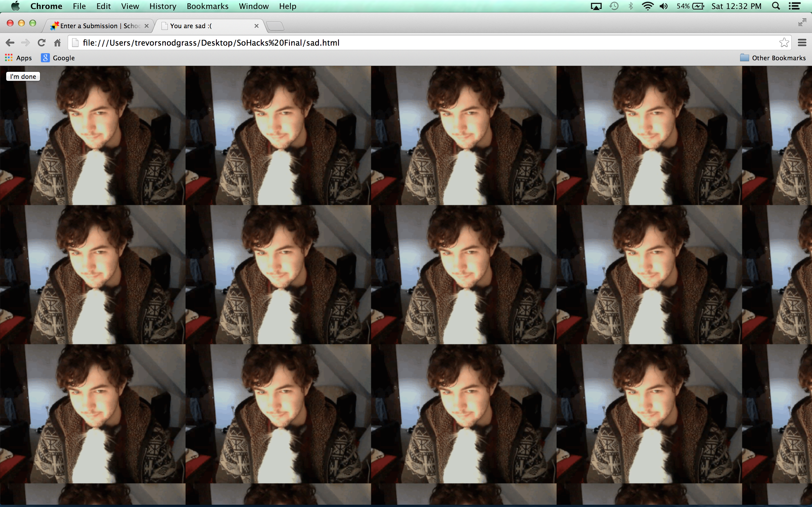Open the Google bookmark
Screen dimensions: 812x507
(58, 58)
